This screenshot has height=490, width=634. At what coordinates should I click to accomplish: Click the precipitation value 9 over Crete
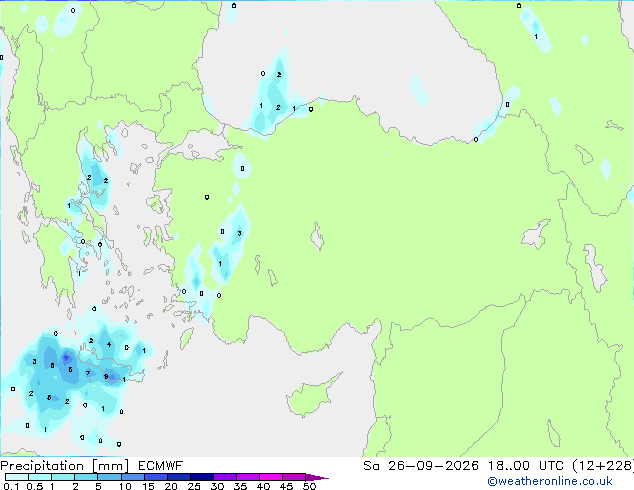pyautogui.click(x=106, y=377)
